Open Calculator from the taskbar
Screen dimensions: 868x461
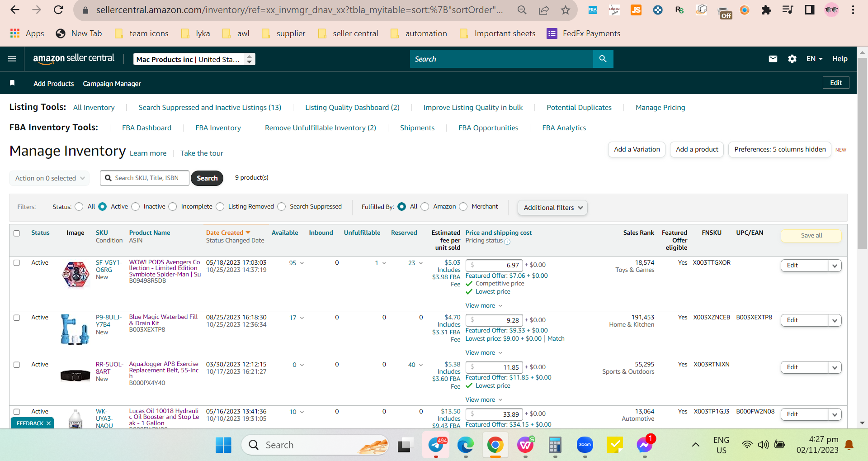click(555, 445)
